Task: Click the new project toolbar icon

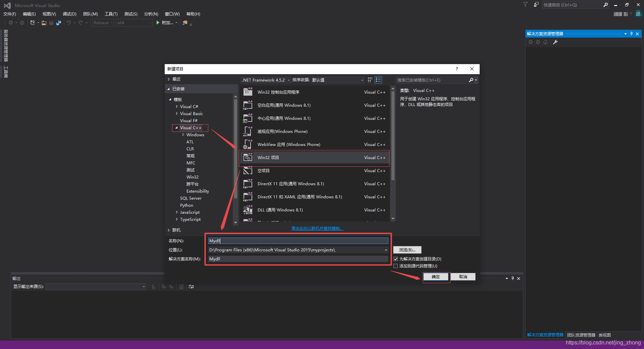Action: (33, 22)
